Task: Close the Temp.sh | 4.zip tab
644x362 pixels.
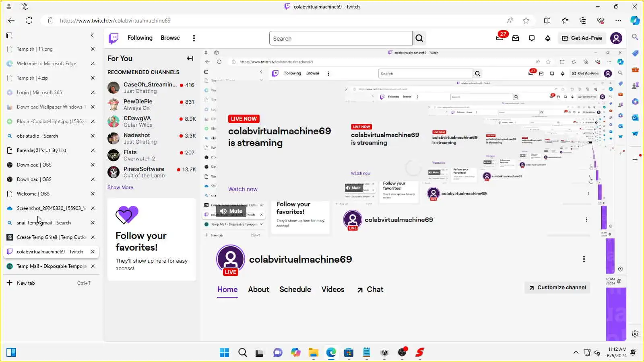Action: [x=93, y=78]
